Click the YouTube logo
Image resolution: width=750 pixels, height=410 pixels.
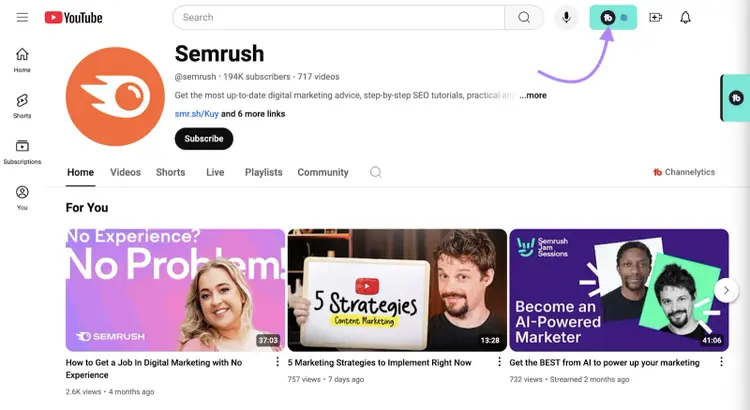[74, 18]
